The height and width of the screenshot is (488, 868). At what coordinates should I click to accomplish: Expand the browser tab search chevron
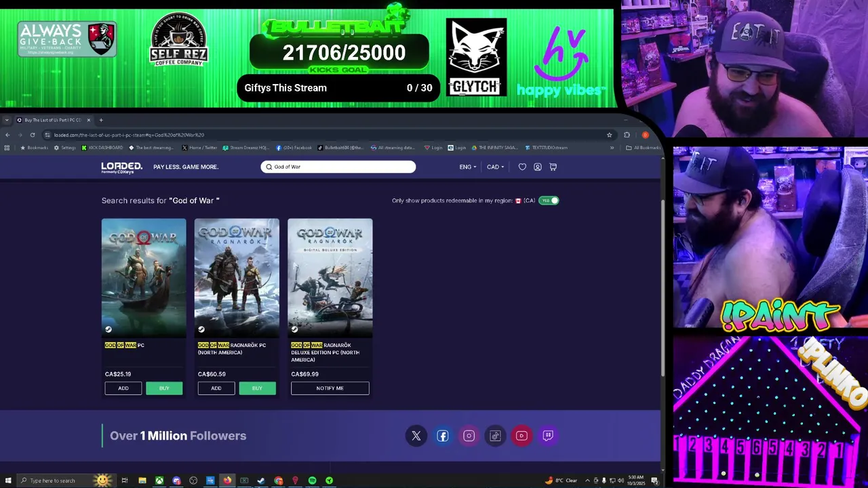click(7, 120)
